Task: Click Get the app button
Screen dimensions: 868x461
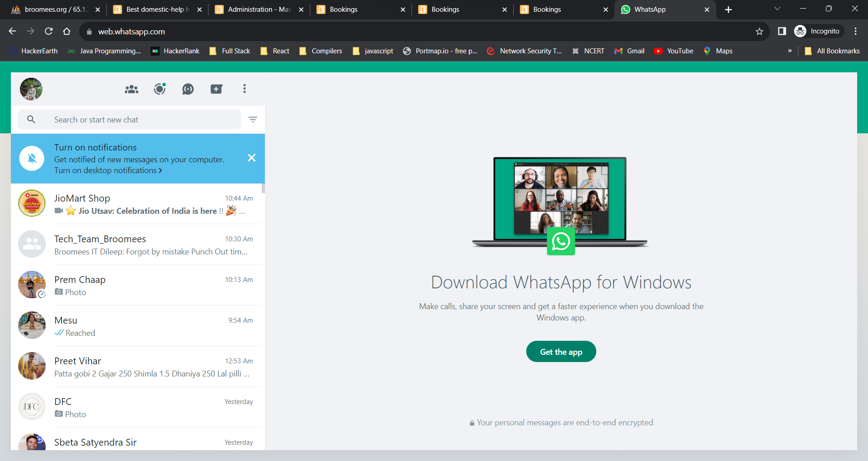Action: click(x=561, y=352)
